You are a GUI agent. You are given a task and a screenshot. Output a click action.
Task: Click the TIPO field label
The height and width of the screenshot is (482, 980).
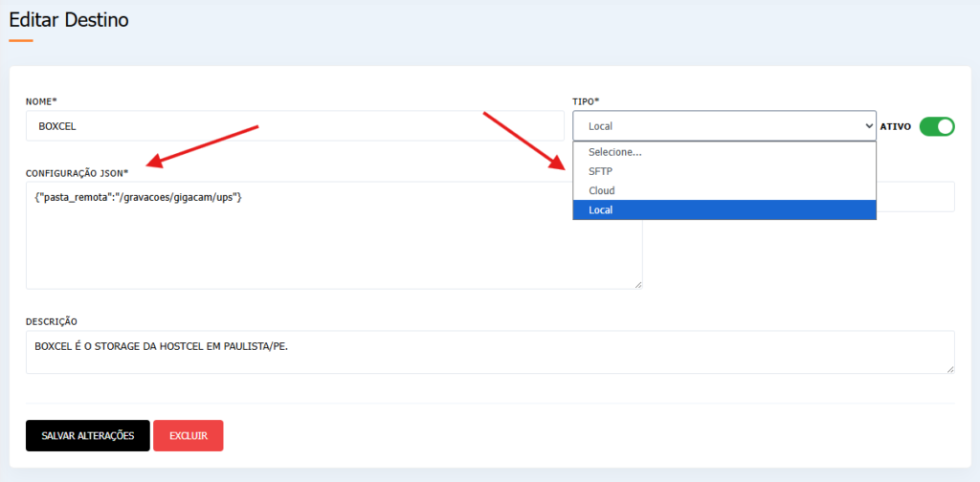(x=587, y=101)
